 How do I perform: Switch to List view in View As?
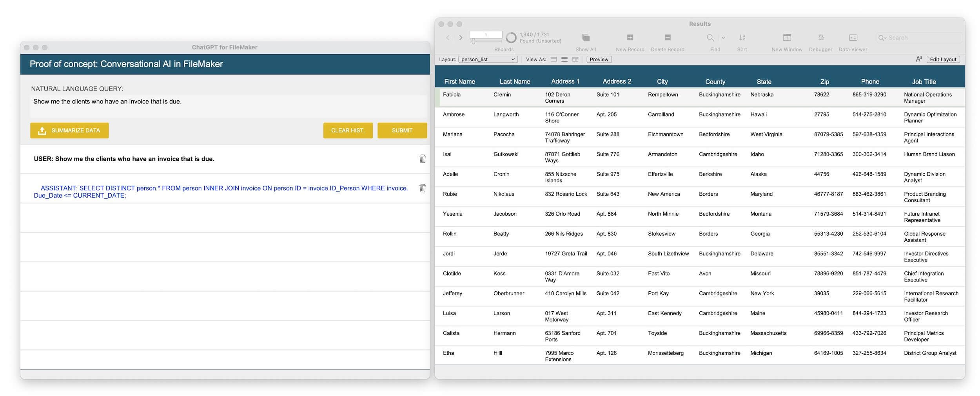point(564,60)
